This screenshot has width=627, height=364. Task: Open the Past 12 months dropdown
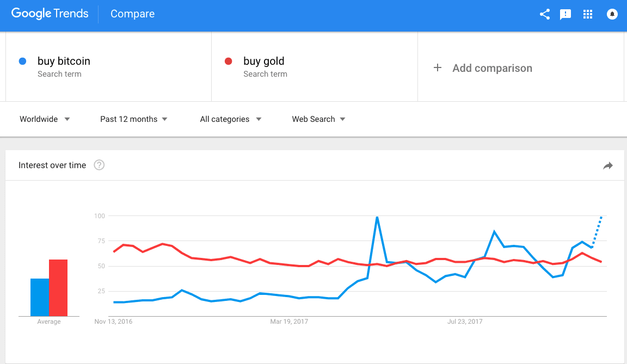(x=133, y=119)
